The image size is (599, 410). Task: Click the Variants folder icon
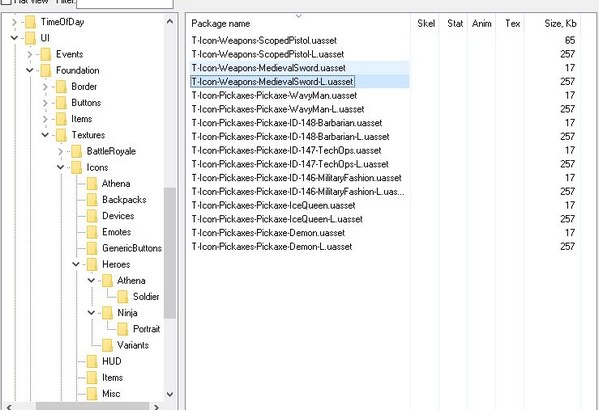(107, 345)
